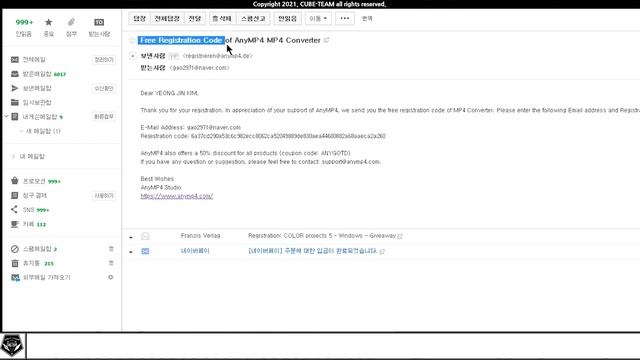
Task: Collapse the 내게쓴메일함 folder chevron
Action: tap(6, 117)
